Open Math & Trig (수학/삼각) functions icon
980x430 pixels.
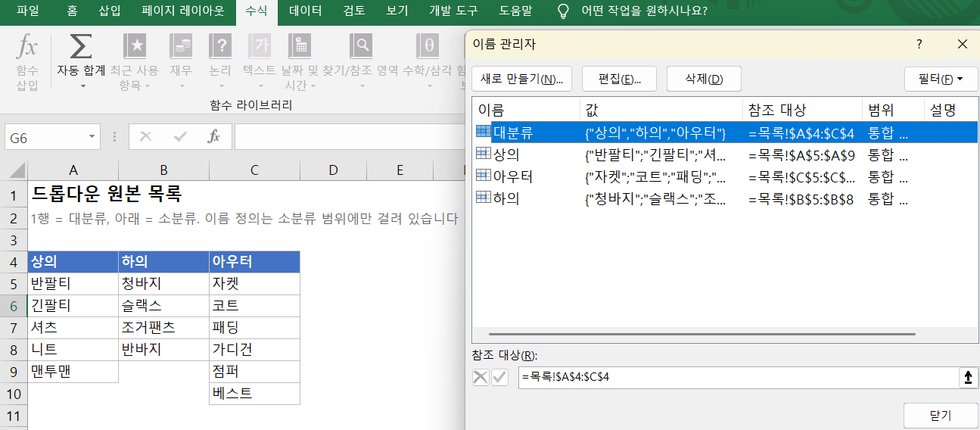428,47
